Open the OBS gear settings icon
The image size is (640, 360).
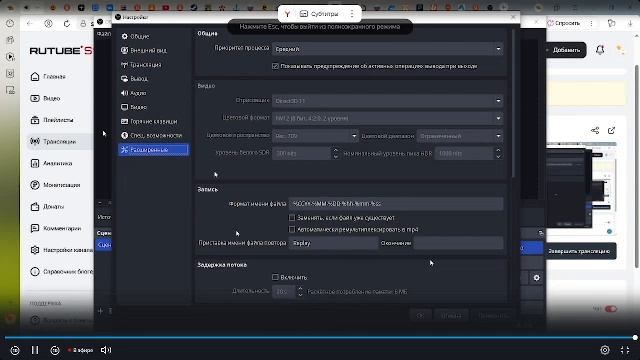[x=537, y=278]
